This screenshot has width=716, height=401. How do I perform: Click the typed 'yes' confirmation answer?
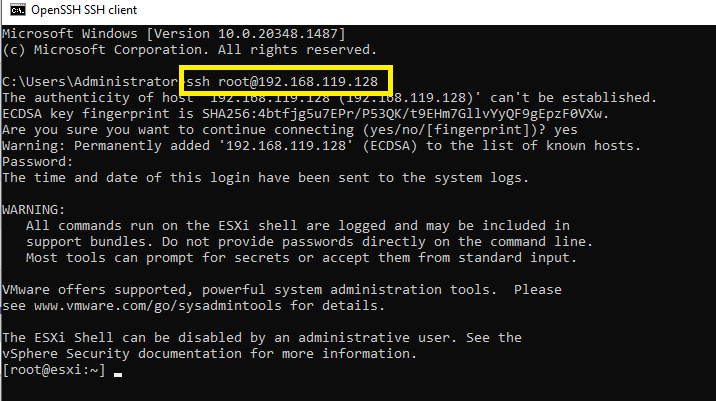pyautogui.click(x=565, y=130)
